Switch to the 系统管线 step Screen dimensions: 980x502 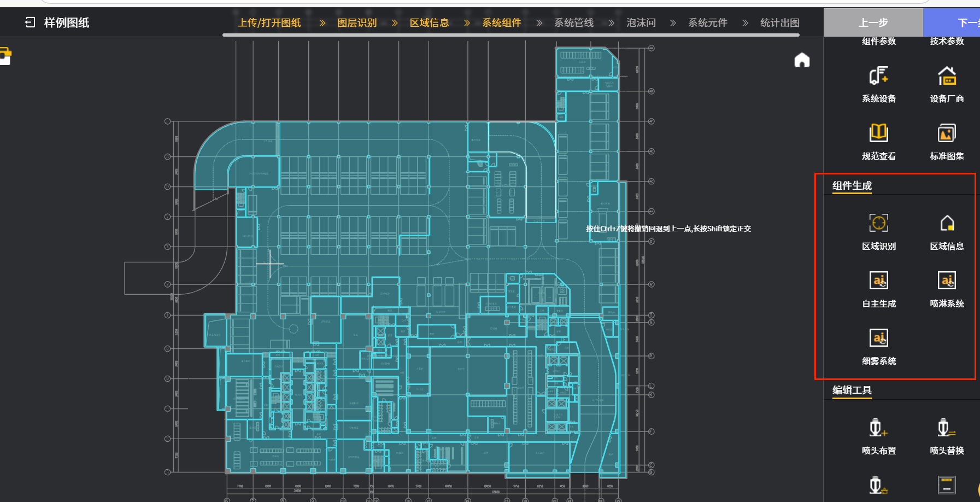573,23
